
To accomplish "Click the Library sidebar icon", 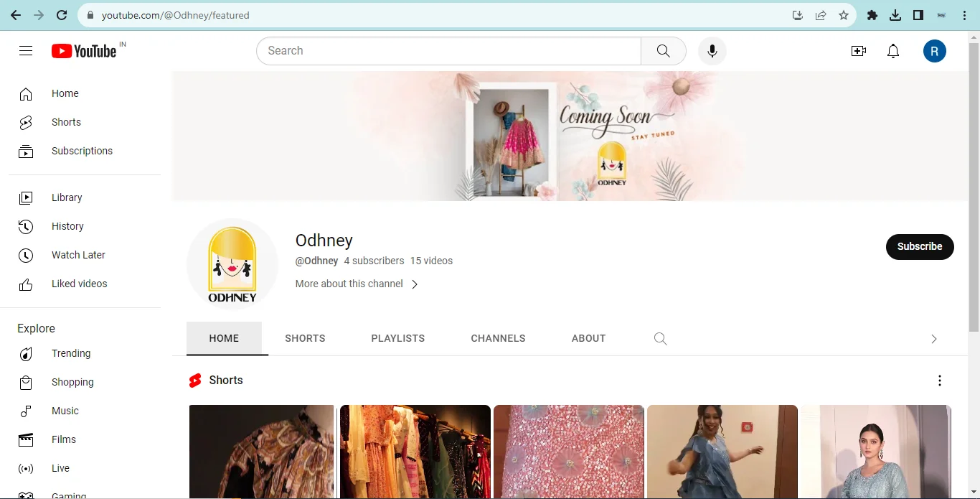I will [26, 198].
